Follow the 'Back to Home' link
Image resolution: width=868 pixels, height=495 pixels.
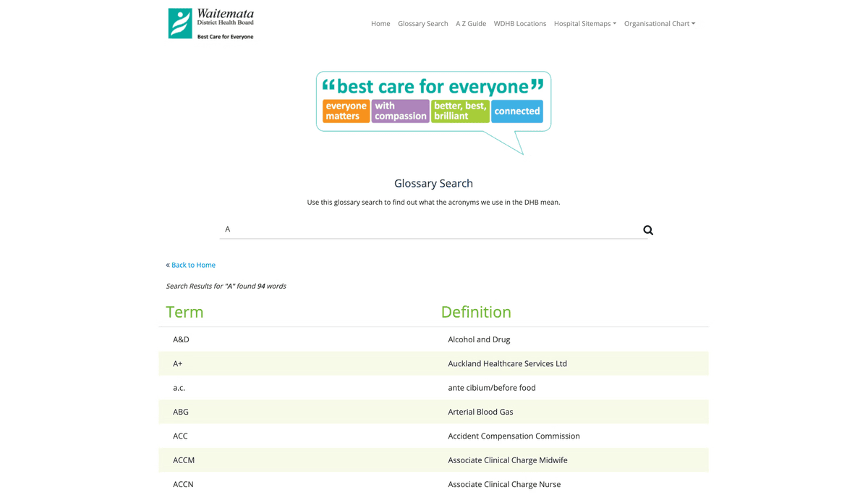click(x=193, y=265)
